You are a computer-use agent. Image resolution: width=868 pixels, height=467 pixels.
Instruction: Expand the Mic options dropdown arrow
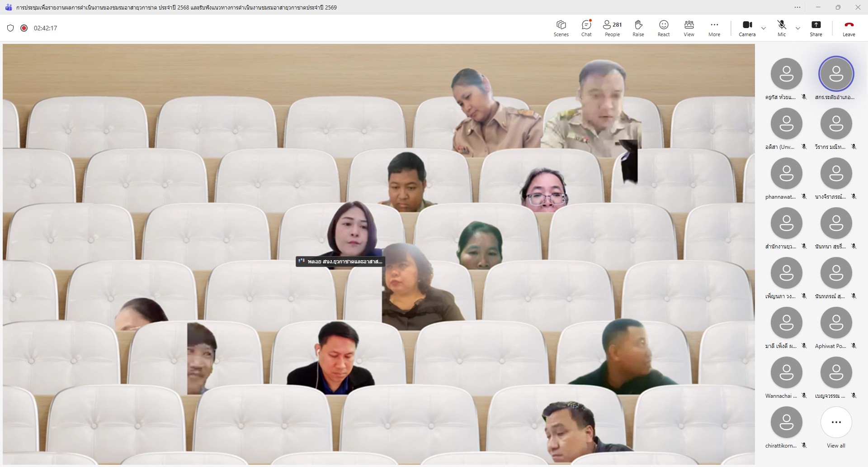[x=798, y=28]
